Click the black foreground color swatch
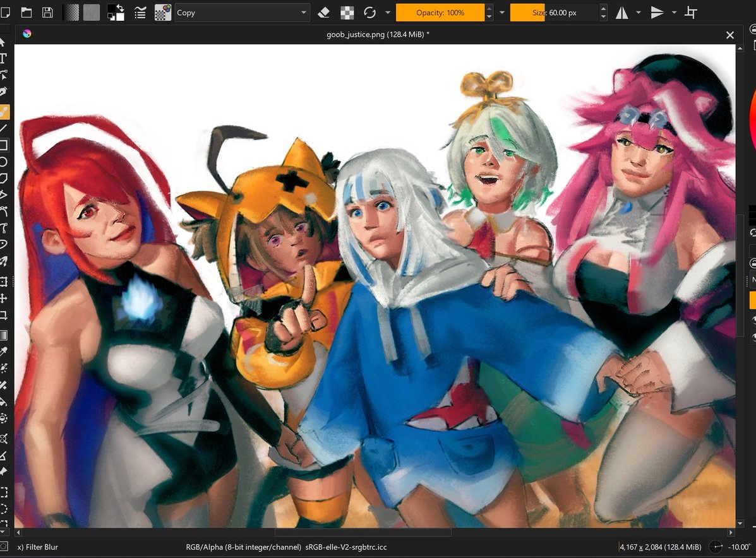 111,9
